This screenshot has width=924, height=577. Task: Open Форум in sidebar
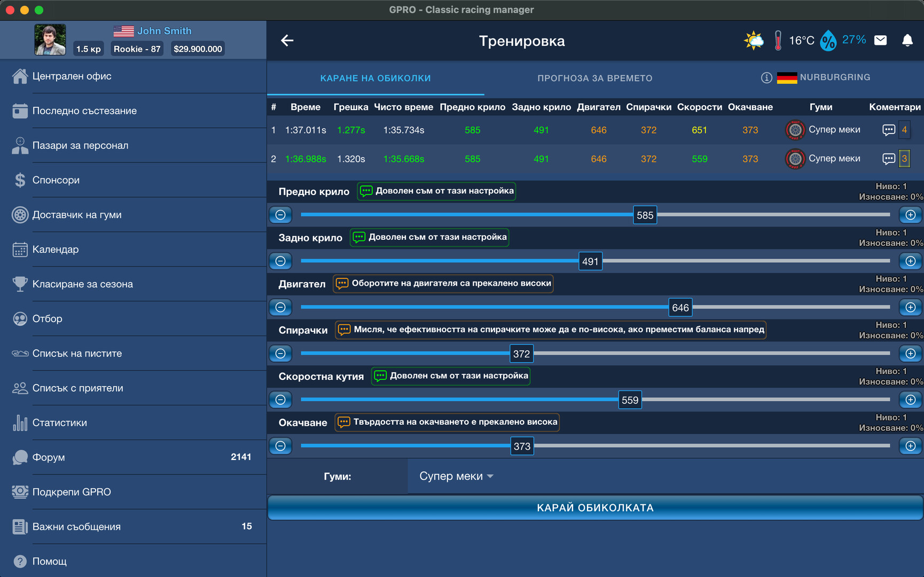tap(133, 457)
